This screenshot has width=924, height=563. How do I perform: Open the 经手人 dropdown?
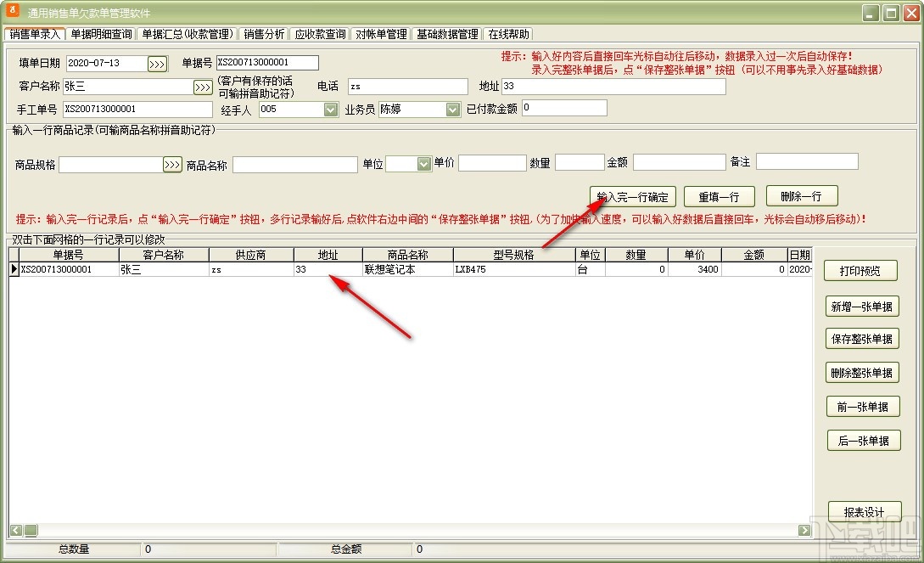pyautogui.click(x=328, y=109)
